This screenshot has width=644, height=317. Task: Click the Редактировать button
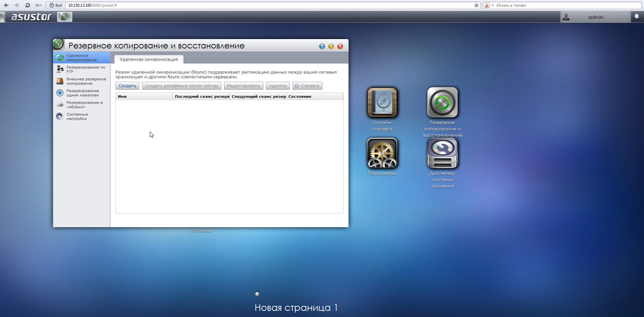(x=243, y=85)
